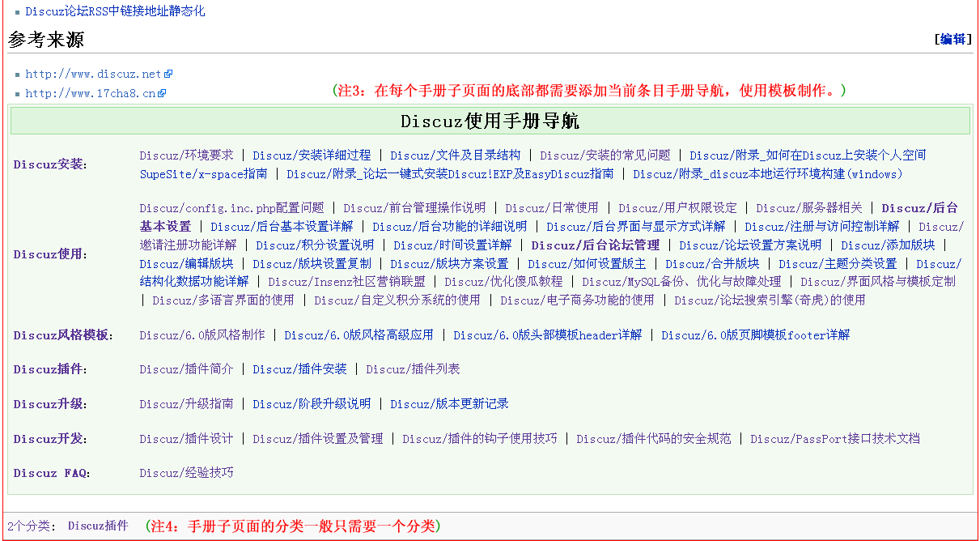The height and width of the screenshot is (541, 980).
Task: Open the Discuz/6.0版风格制作 link
Action: (202, 334)
